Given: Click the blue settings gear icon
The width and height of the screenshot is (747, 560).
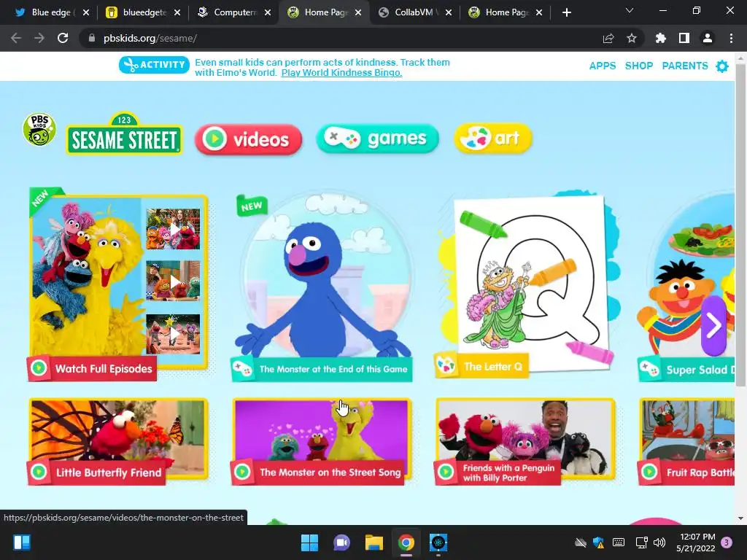Looking at the screenshot, I should click(x=722, y=66).
